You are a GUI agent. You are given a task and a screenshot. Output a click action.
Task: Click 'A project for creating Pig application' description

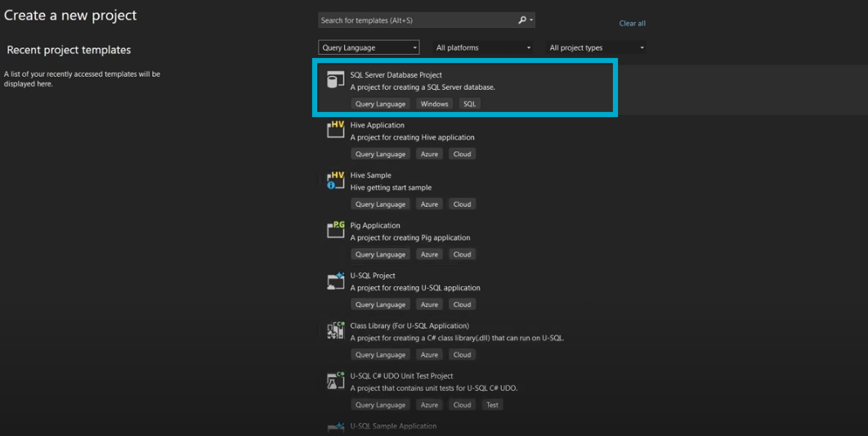pyautogui.click(x=409, y=238)
